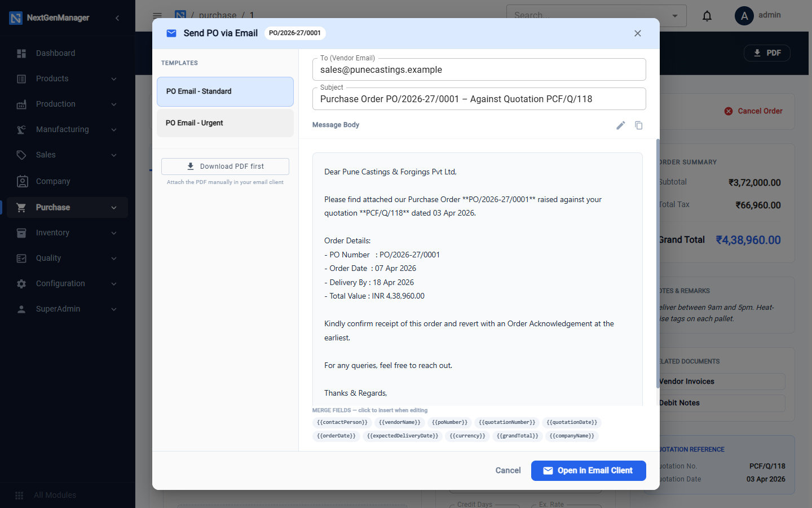Image resolution: width=812 pixels, height=508 pixels.
Task: Insert the {{expectedDeliveryDate}} merge field
Action: click(403, 436)
